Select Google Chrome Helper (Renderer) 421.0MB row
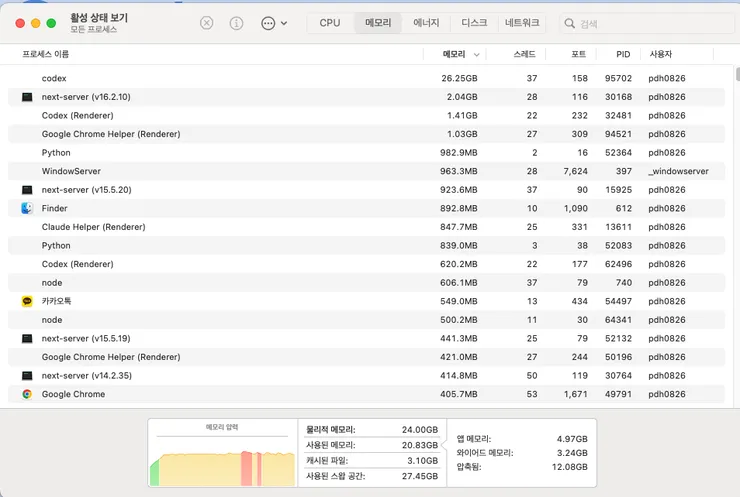 [366, 357]
